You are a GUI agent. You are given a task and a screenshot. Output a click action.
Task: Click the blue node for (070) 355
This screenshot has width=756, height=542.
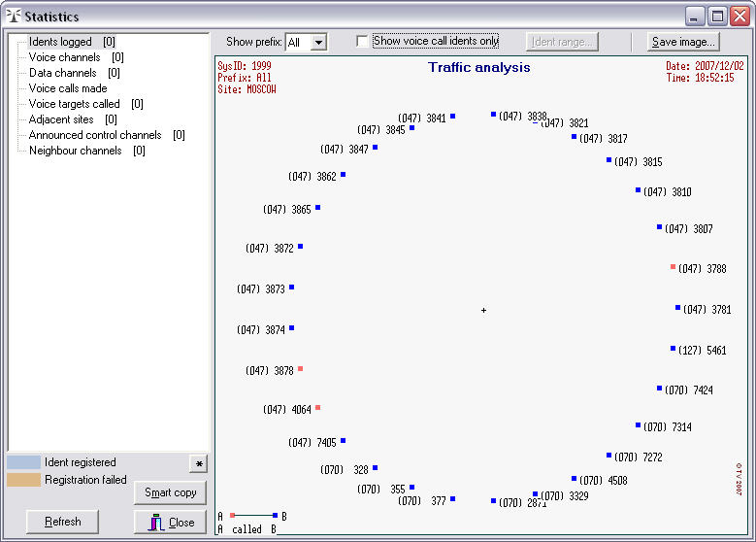[x=411, y=488]
